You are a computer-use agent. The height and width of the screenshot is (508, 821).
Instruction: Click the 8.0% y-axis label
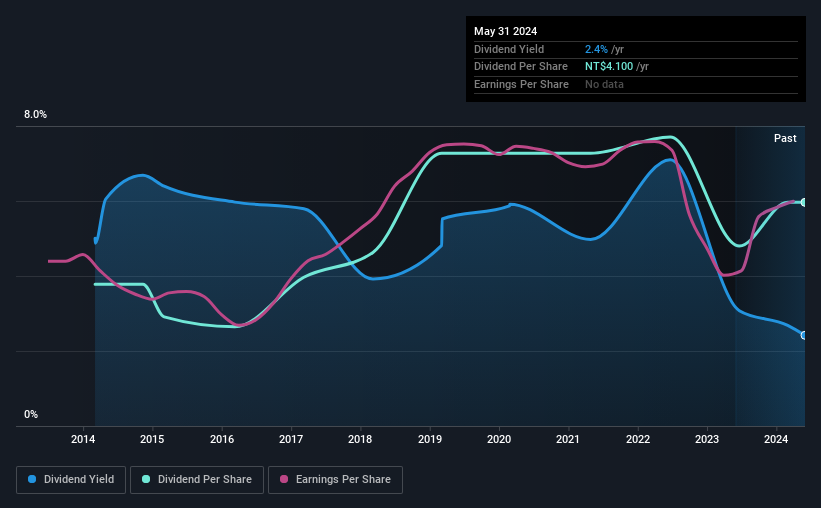point(35,115)
